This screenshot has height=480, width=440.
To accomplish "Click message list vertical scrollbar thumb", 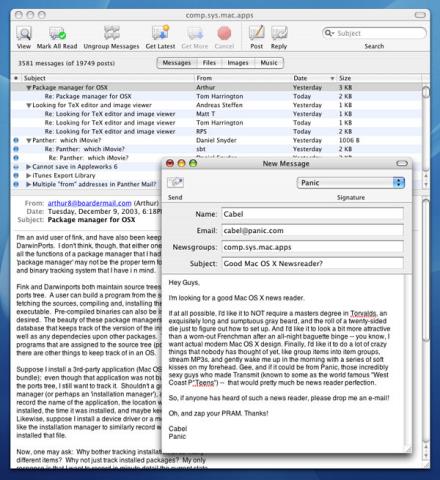I will (x=425, y=92).
